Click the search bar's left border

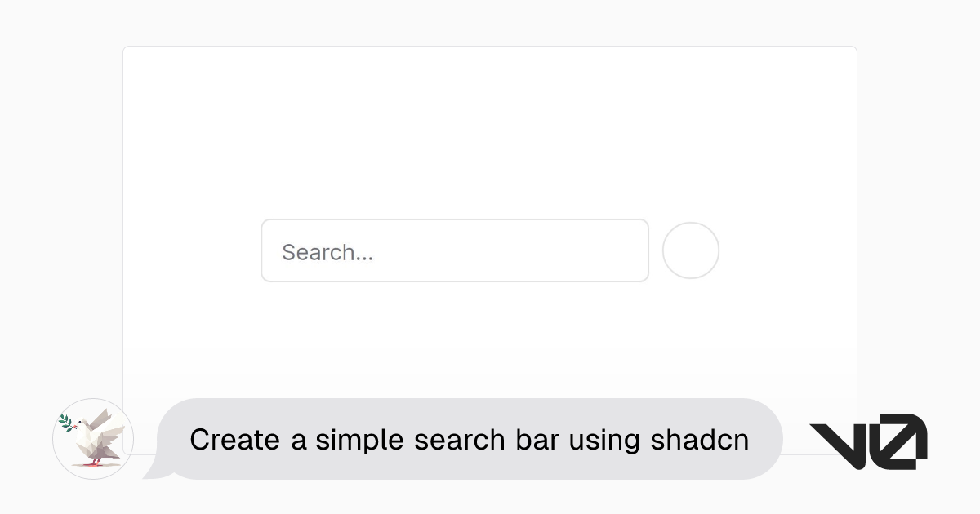coord(262,250)
